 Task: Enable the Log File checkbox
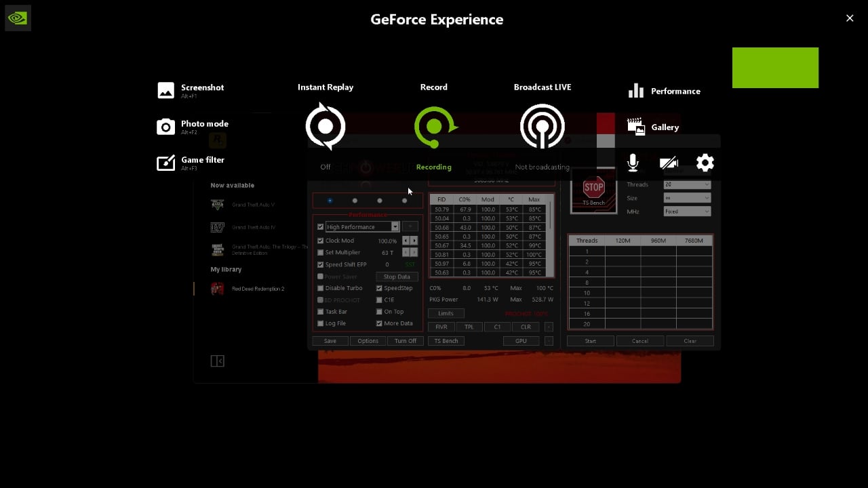coord(321,323)
